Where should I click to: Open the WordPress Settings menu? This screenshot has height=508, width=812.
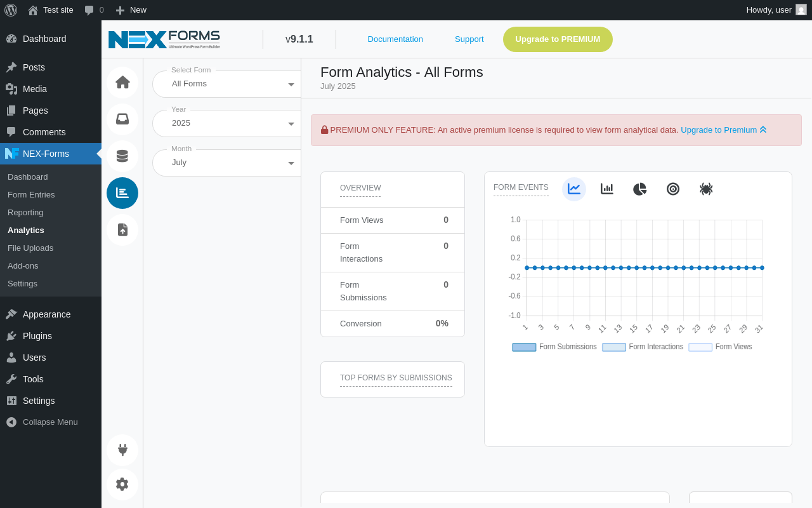(51, 401)
